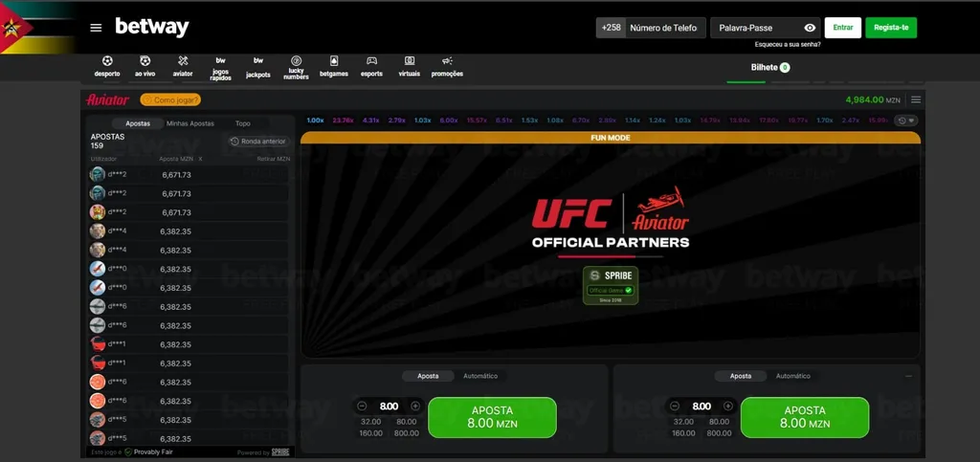Select Aposta mode in left bet panel
Viewport: 980px width, 462px height.
coord(428,376)
